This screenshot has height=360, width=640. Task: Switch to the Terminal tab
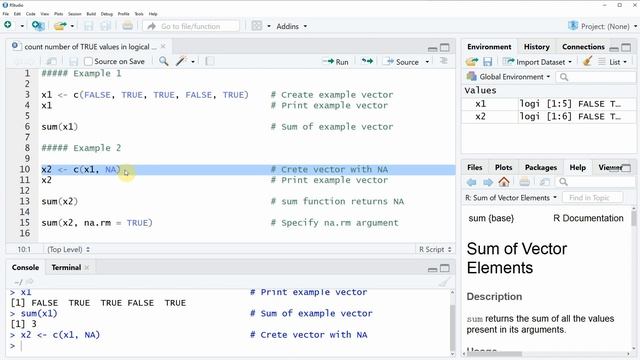pos(66,267)
